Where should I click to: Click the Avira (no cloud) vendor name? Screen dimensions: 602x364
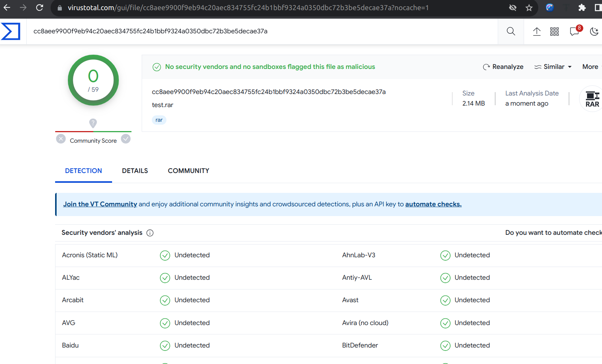click(x=365, y=323)
